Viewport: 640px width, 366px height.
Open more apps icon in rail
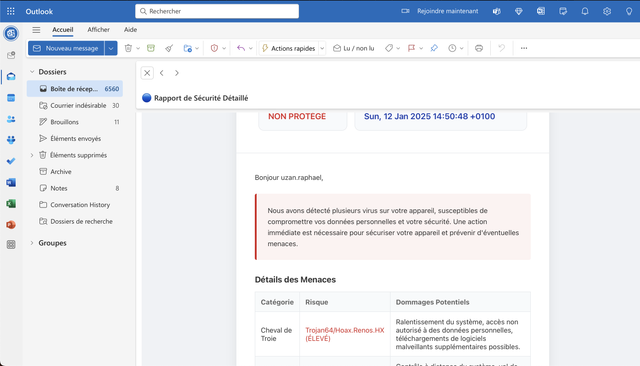point(11,244)
